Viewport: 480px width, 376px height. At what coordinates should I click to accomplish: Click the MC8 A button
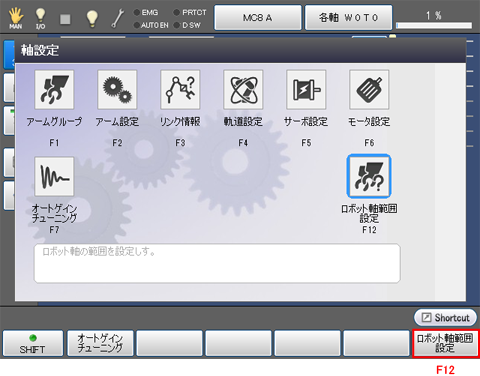coord(258,18)
